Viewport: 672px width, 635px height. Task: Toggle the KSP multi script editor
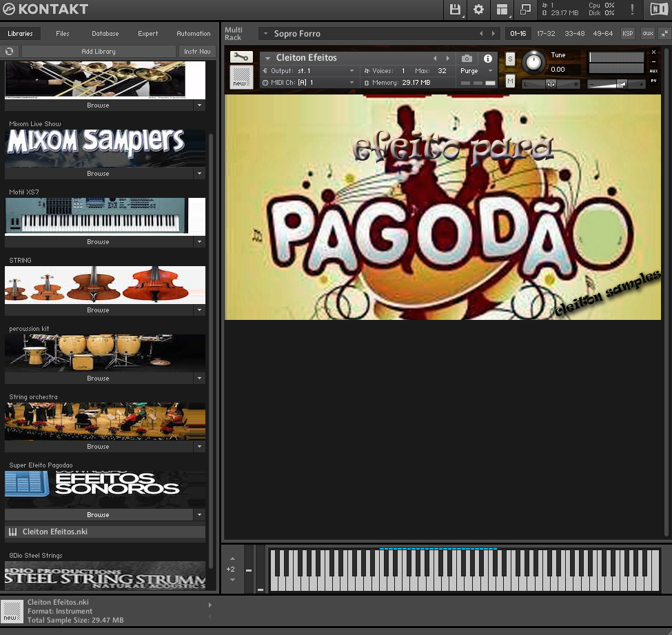tap(627, 34)
